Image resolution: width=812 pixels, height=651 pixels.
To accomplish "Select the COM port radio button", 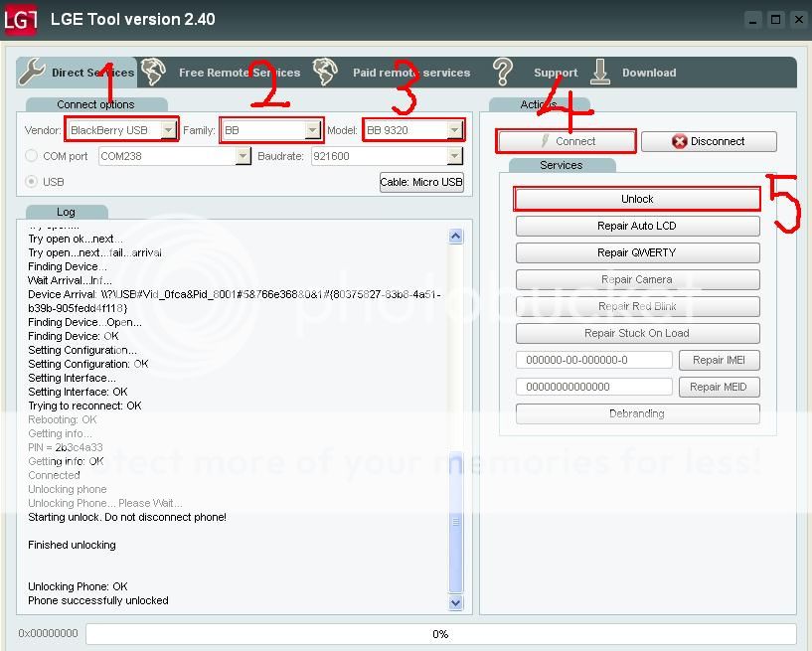I will 32,156.
